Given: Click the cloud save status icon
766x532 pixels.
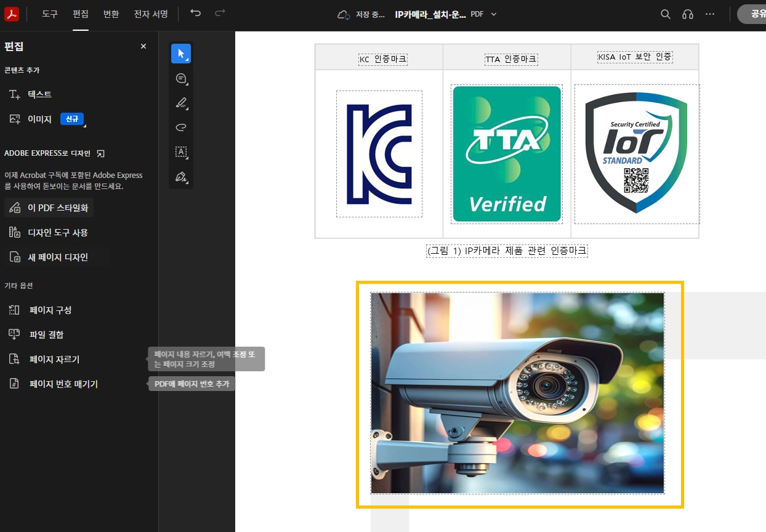Looking at the screenshot, I should [344, 14].
